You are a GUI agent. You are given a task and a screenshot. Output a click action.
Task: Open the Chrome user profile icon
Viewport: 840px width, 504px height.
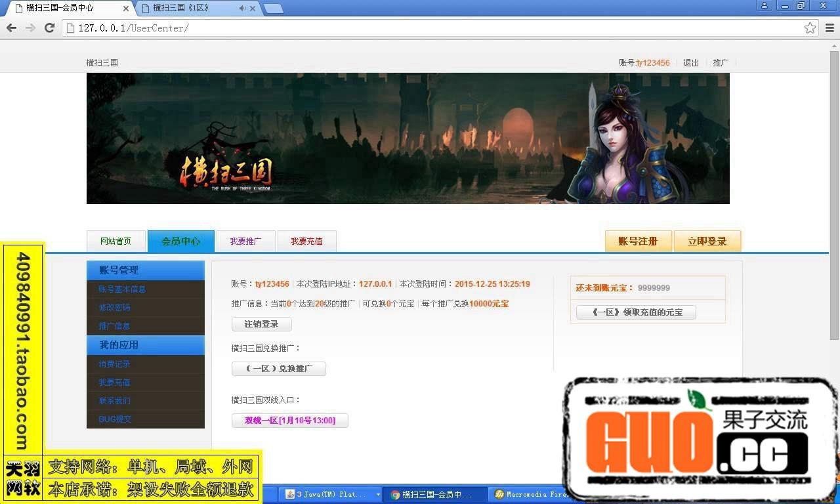765,5
